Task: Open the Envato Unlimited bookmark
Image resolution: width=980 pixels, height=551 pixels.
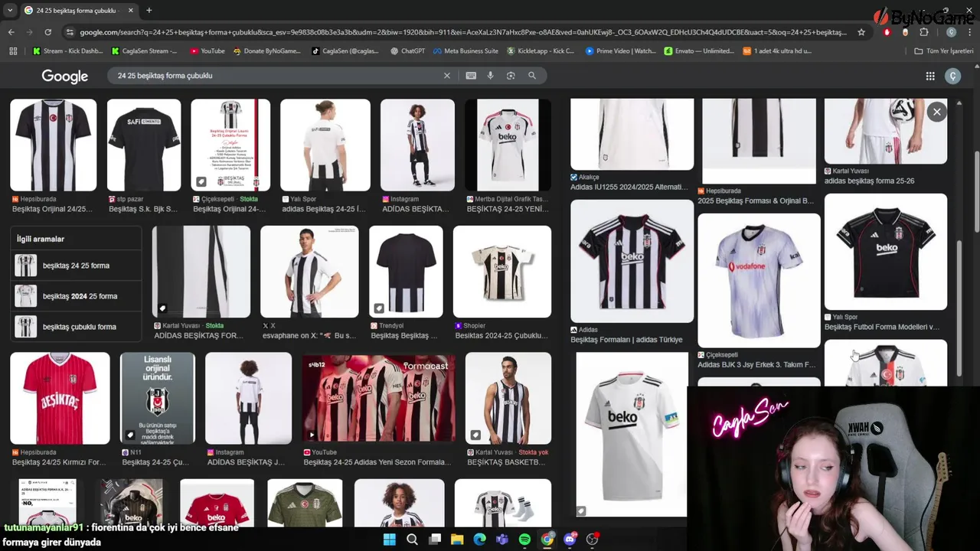Action: pos(698,51)
